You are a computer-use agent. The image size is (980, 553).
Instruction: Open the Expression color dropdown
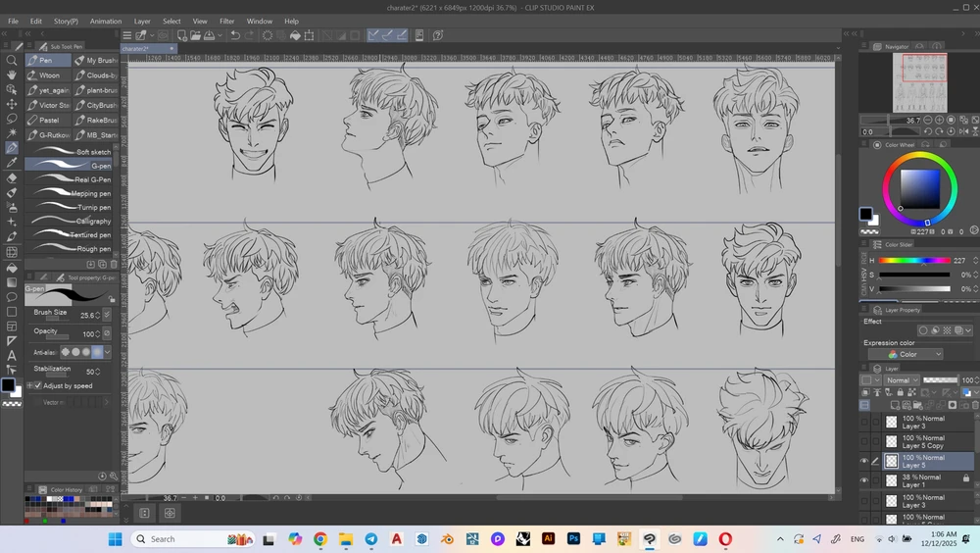pos(913,354)
